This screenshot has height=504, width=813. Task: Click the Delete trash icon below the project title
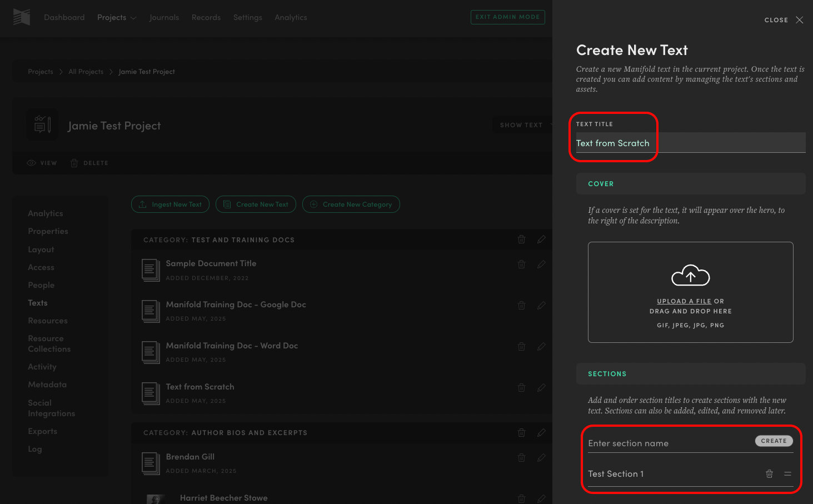[74, 163]
